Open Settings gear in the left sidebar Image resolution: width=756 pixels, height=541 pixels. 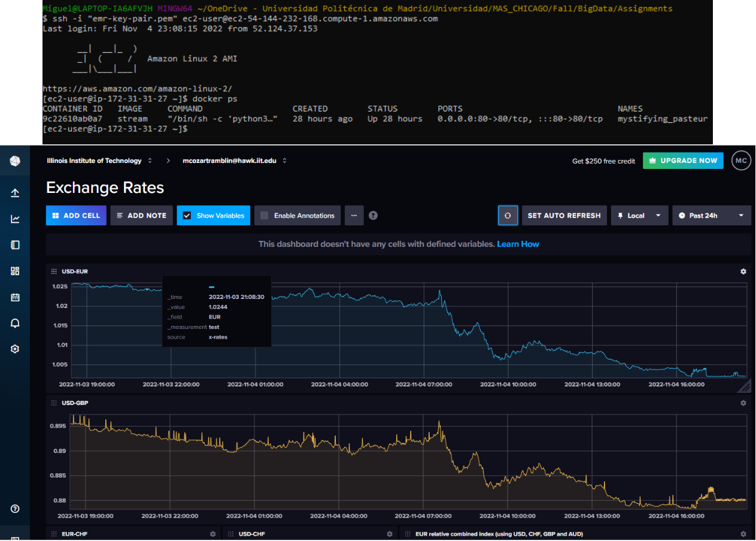pos(15,349)
